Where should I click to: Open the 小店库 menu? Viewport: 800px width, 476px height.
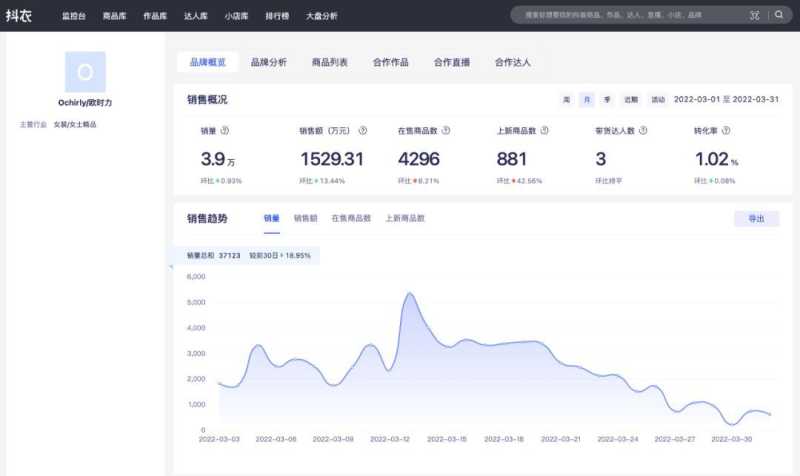pos(236,16)
